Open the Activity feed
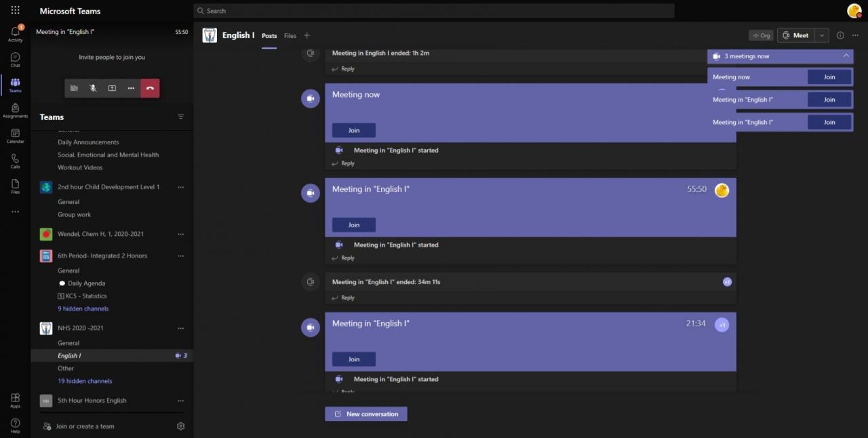Screen dimensions: 868x438 tap(15, 34)
